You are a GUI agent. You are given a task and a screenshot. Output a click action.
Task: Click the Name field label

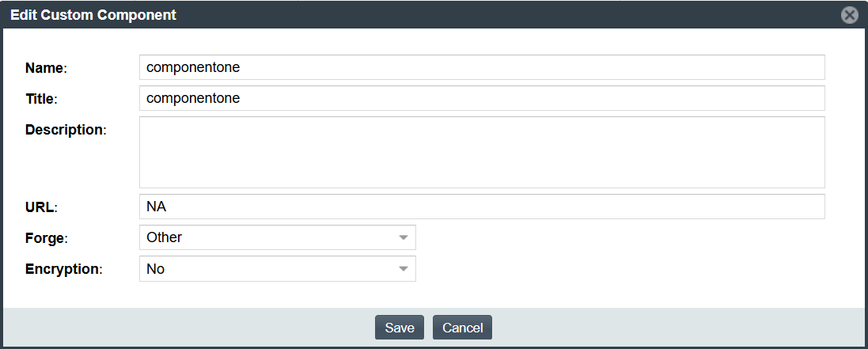45,68
